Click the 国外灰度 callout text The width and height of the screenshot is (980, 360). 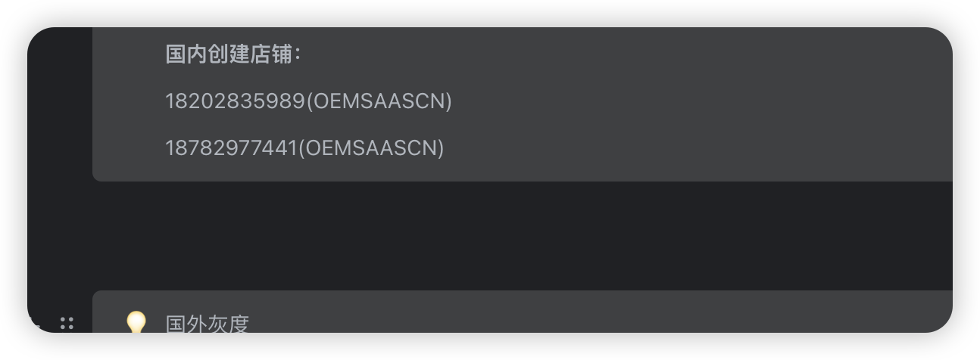click(x=207, y=324)
